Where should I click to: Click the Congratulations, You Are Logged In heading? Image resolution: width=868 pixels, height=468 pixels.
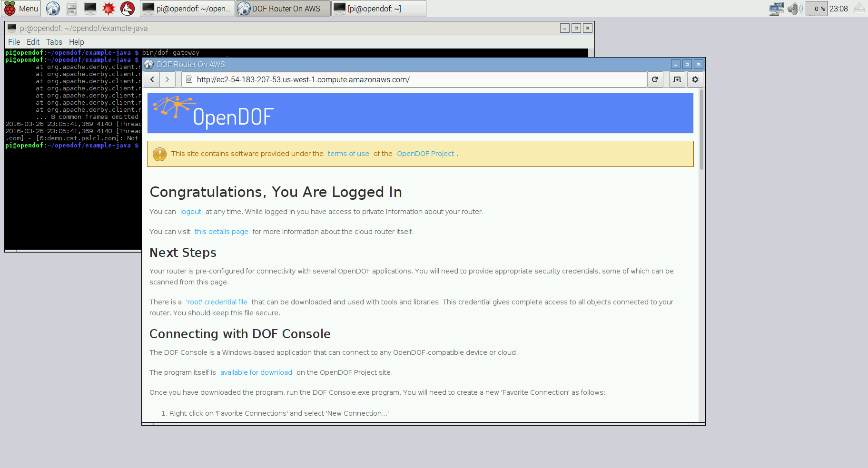click(x=276, y=192)
